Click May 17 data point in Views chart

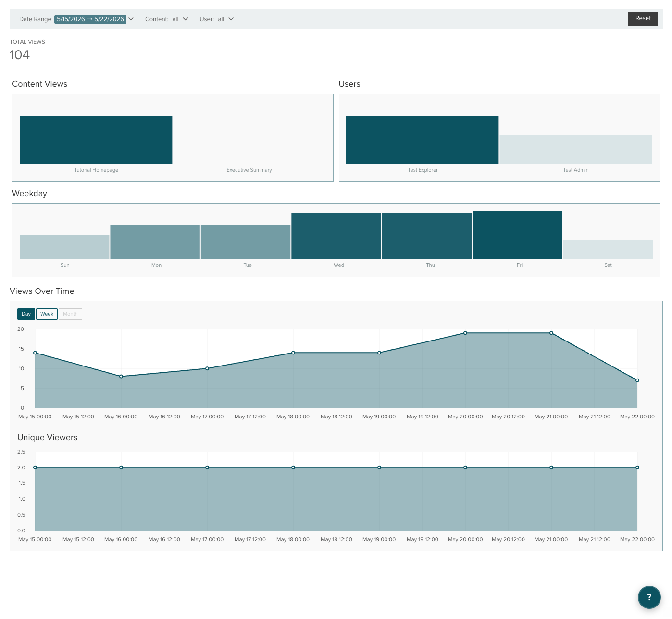207,368
